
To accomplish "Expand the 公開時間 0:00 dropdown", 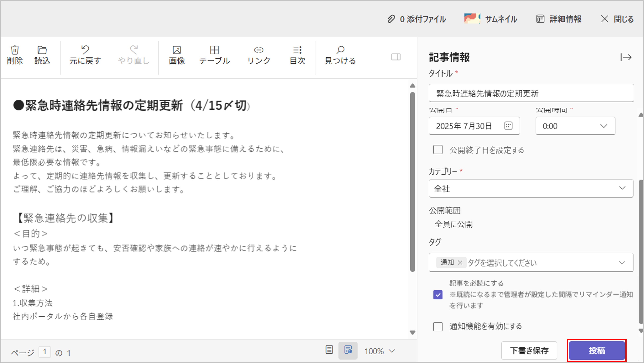I will 575,126.
